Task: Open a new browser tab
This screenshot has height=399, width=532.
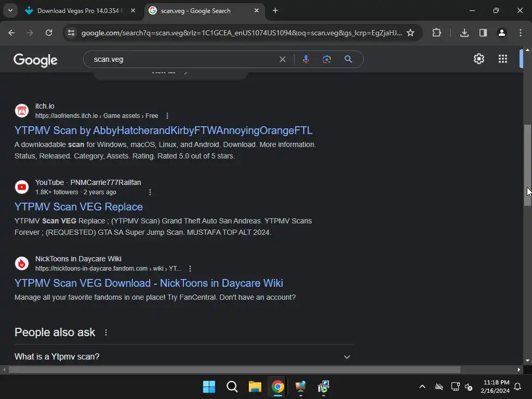Action: 275,10
